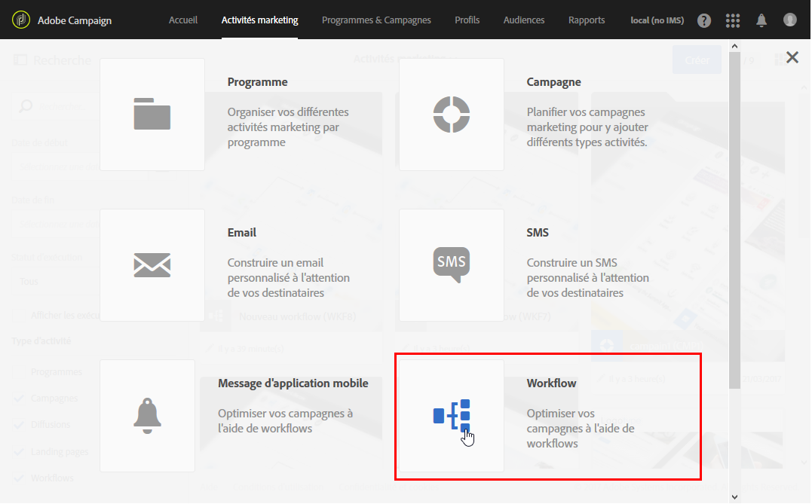The width and height of the screenshot is (812, 504).
Task: Click the overlay vertical scrollbar thumb
Action: [734, 220]
